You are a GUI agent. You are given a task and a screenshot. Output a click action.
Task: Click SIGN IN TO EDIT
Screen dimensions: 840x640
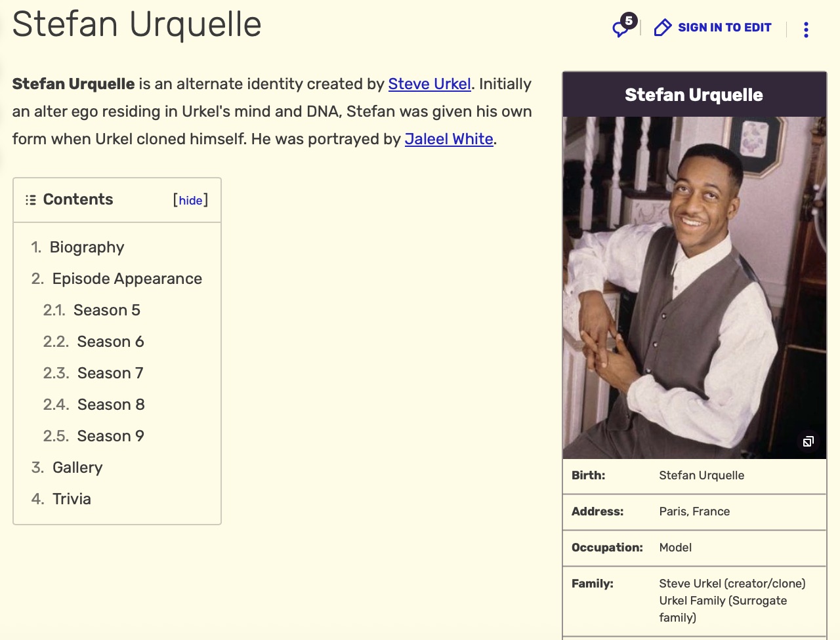coord(724,28)
